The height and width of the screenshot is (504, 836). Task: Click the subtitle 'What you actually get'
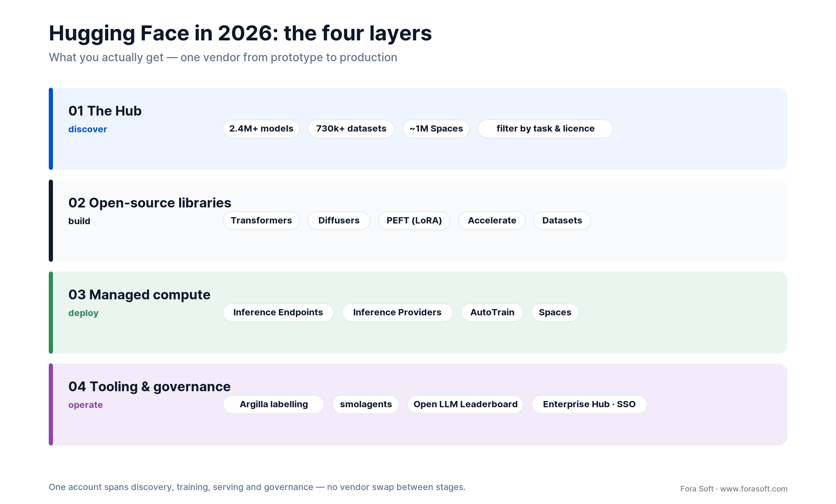pos(106,57)
